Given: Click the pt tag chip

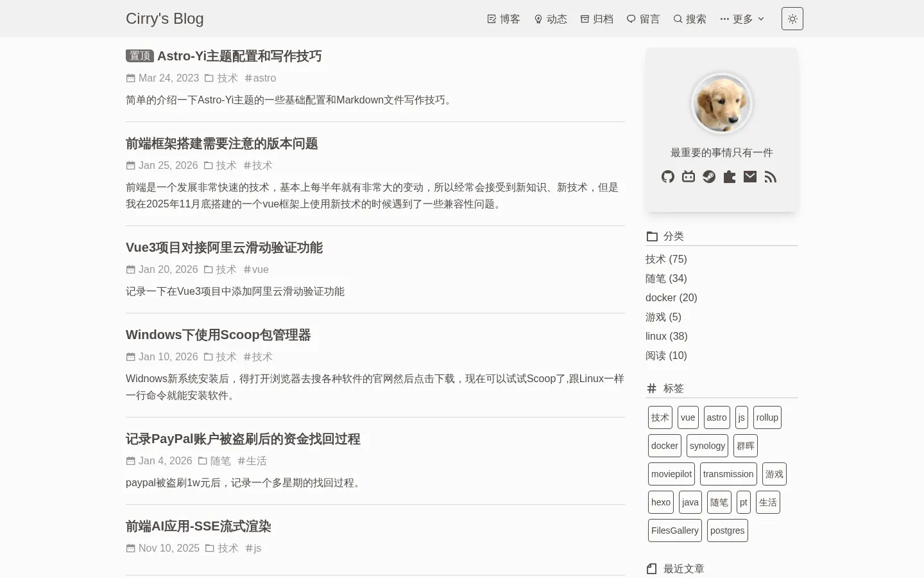Looking at the screenshot, I should coord(744,502).
